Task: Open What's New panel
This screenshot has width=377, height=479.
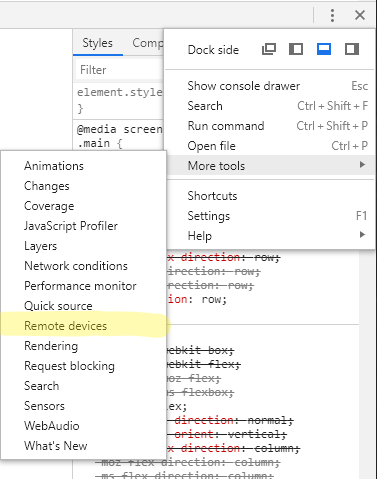Action: (x=83, y=446)
